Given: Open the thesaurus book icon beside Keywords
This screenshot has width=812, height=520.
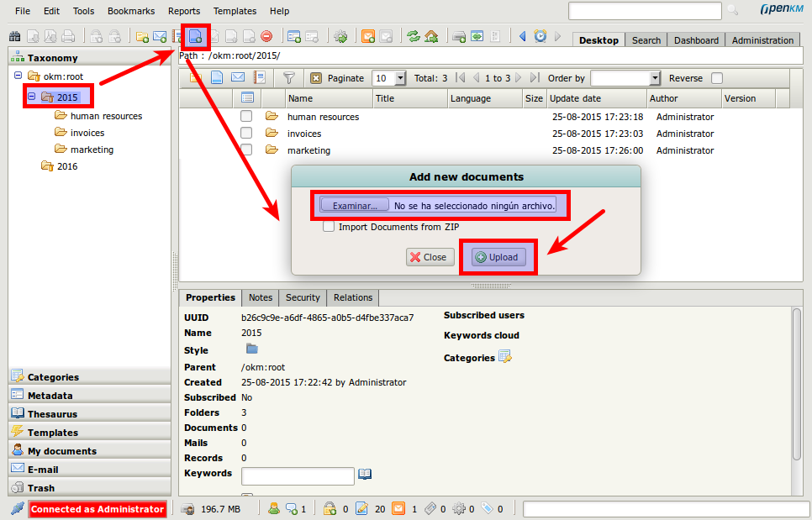Looking at the screenshot, I should click(x=365, y=475).
